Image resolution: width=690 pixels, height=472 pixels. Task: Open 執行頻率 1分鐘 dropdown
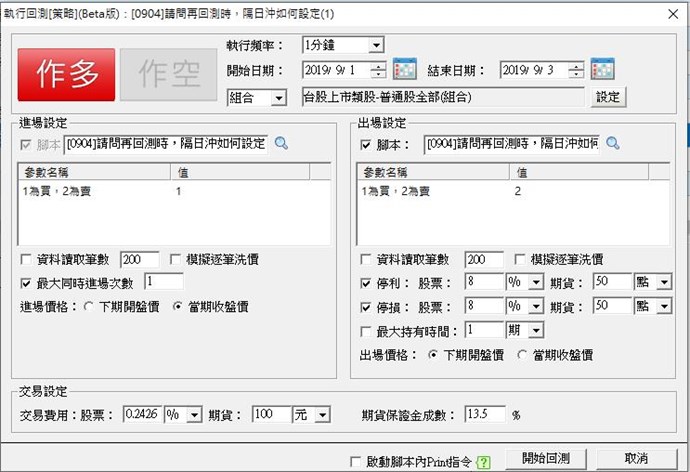coord(376,45)
